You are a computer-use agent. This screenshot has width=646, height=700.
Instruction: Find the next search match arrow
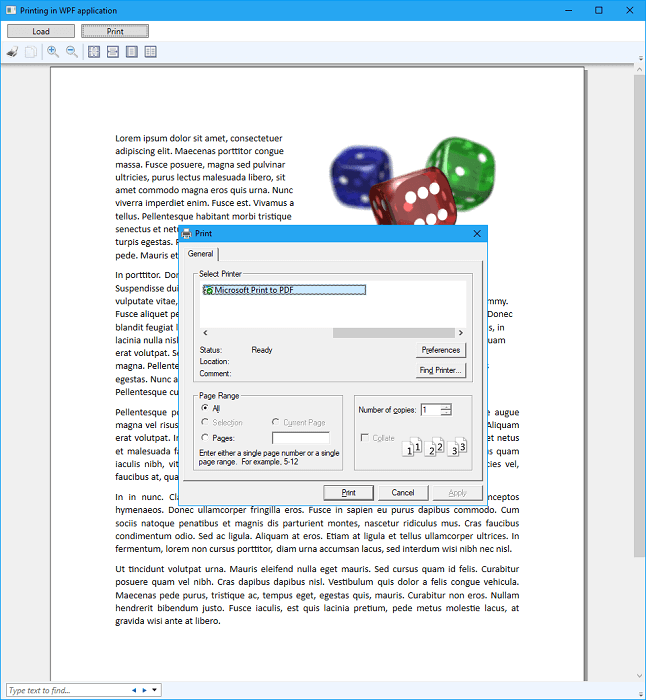point(144,690)
